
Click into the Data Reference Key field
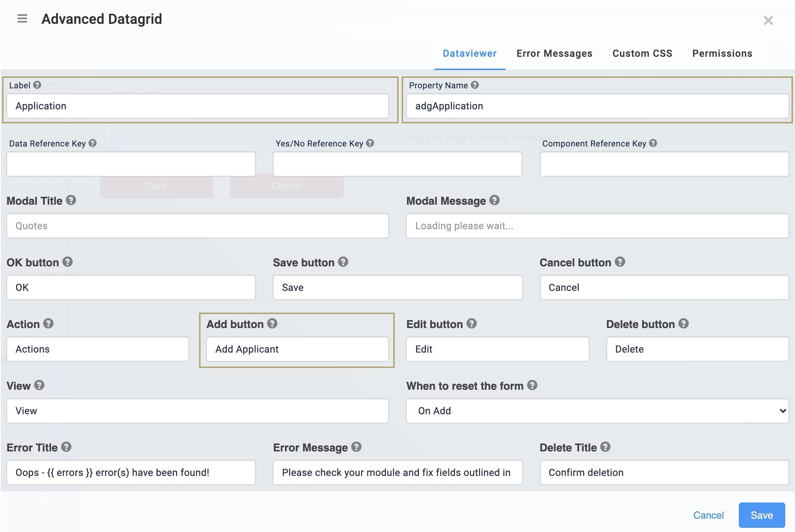[x=131, y=164]
